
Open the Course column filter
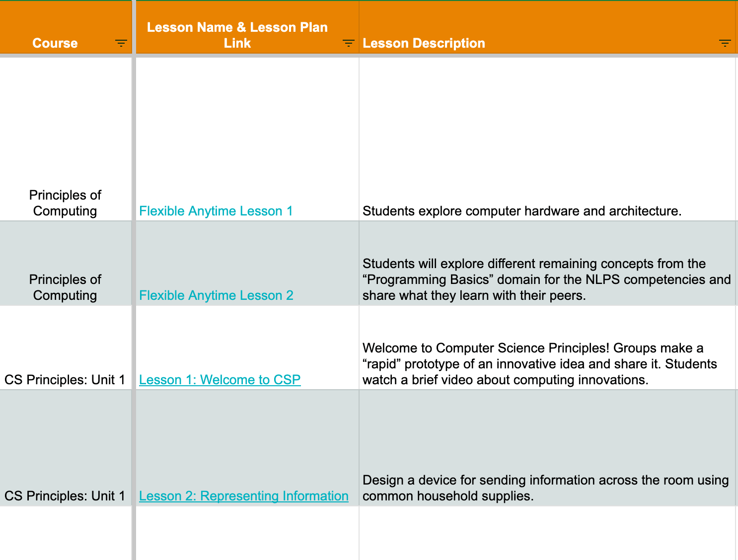point(121,43)
